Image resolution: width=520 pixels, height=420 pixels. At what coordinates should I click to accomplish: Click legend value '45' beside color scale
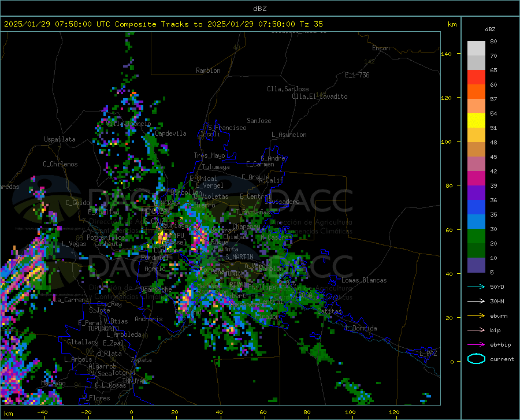493,157
